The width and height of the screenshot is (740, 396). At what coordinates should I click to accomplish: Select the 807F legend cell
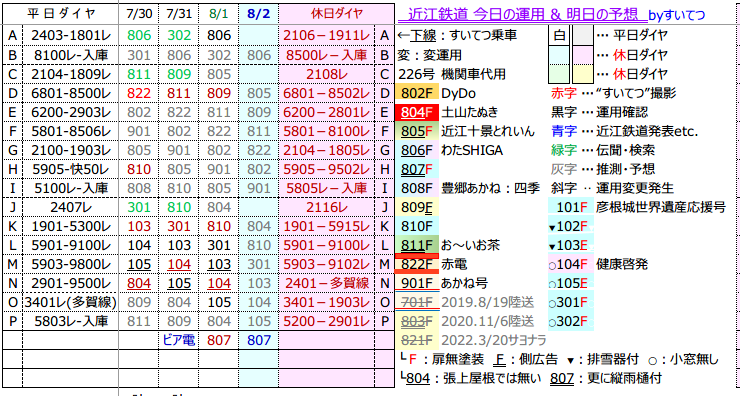tap(417, 169)
